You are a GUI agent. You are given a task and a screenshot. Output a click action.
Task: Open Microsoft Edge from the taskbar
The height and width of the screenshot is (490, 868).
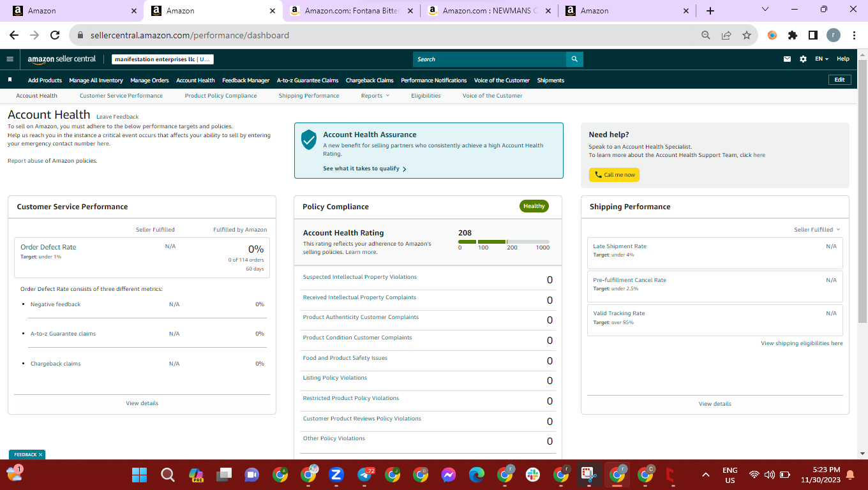[x=477, y=475]
